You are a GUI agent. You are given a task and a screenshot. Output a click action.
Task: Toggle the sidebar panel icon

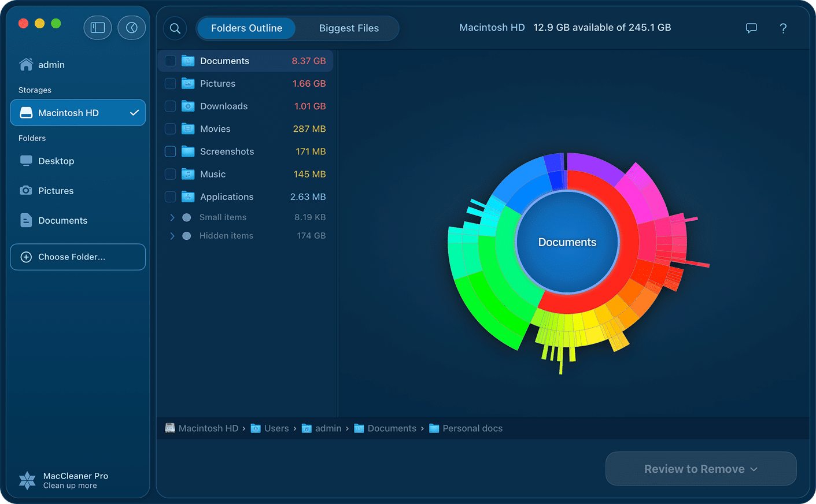tap(97, 28)
